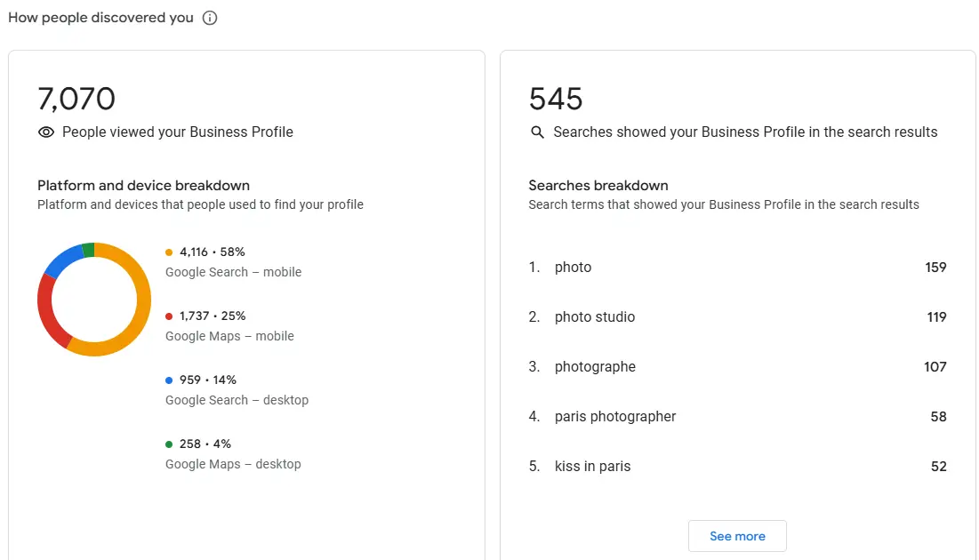Select the 'photo' search term
Viewport: 979px width, 560px height.
(x=573, y=267)
